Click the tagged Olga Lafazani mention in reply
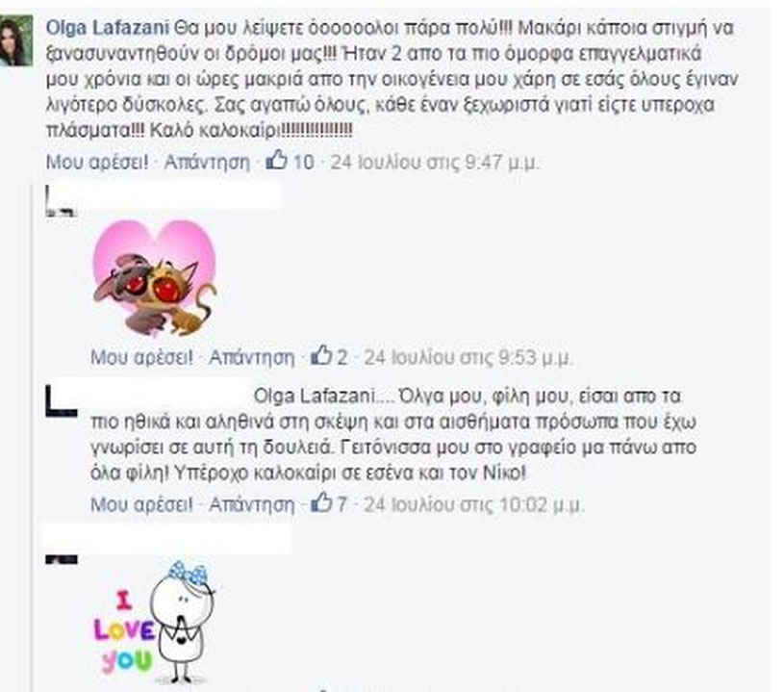The height and width of the screenshot is (692, 784). tap(314, 397)
